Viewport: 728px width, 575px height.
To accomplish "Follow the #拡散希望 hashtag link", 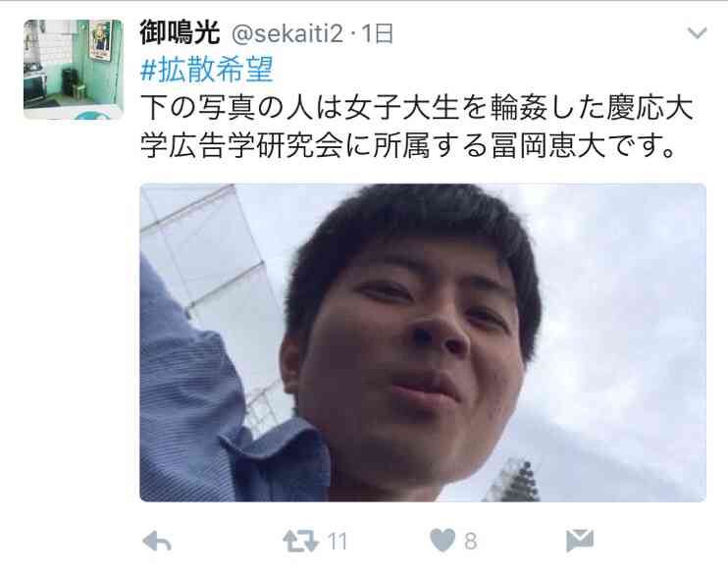I will pyautogui.click(x=207, y=70).
